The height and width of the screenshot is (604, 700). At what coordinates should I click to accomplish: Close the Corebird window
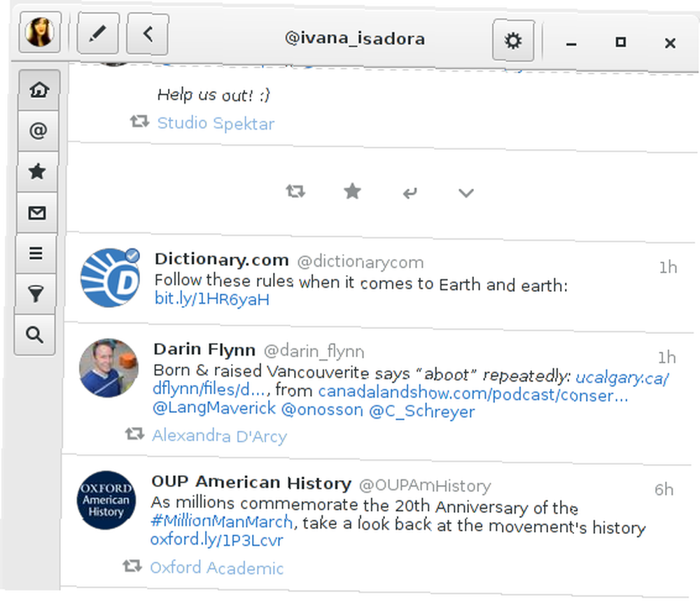(670, 43)
